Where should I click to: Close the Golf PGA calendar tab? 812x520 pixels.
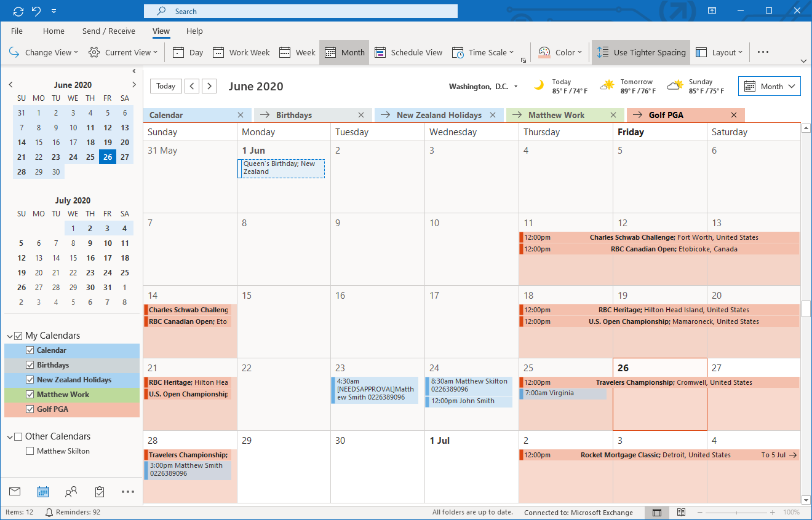tap(734, 115)
